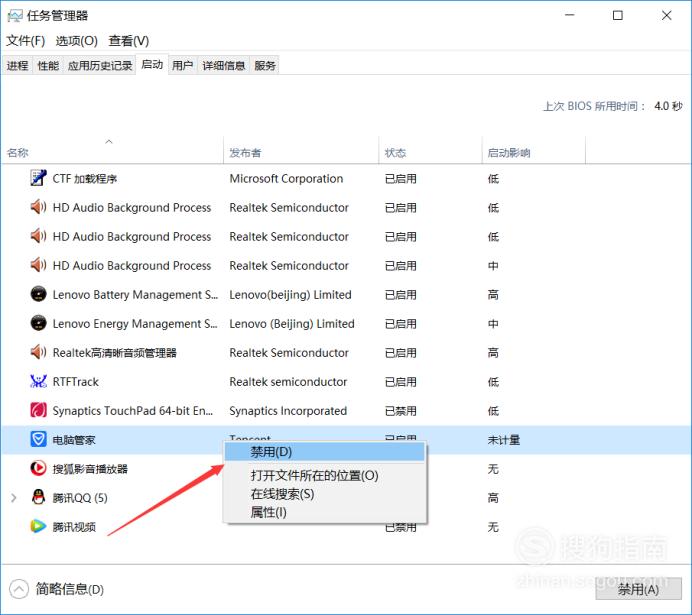Screen dimensions: 692x615
Task: Sort by 发布者 column header
Action: pyautogui.click(x=301, y=152)
